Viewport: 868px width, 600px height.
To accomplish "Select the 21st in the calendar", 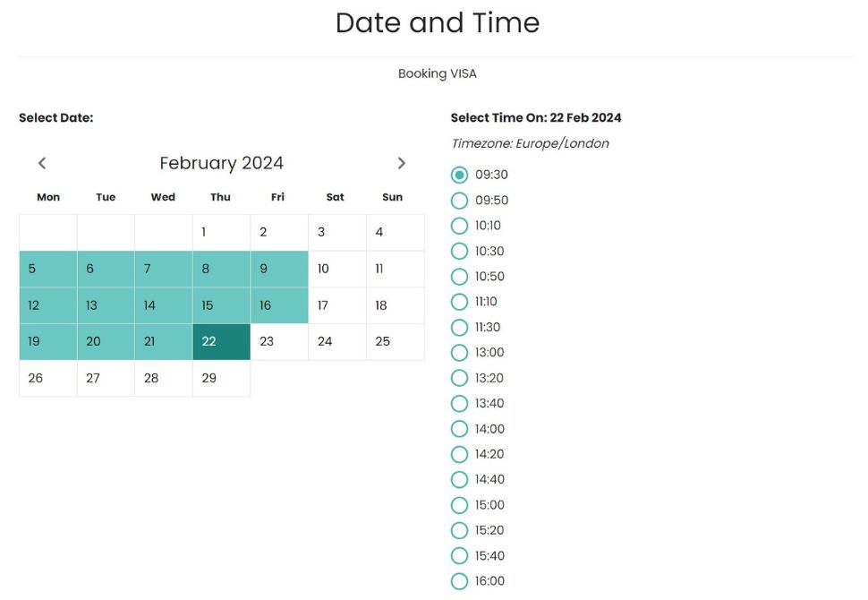I will [x=163, y=341].
